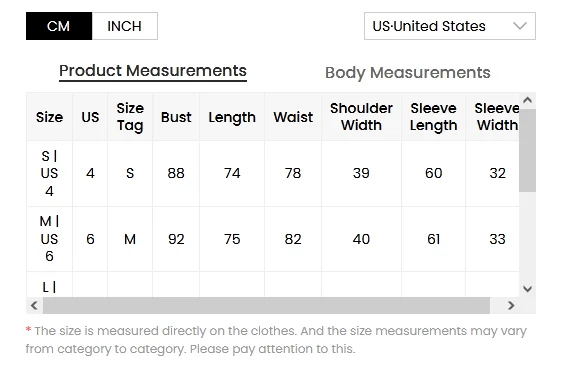The image size is (561, 367).
Task: Select the M | US 6 size row
Action: click(273, 239)
